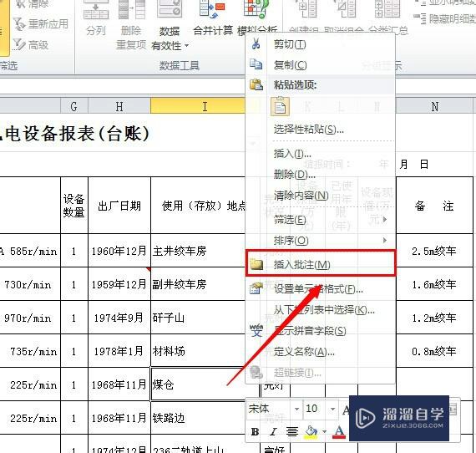Viewport: 476px width, 453px height.
Task: Click the 1.2m绞车 remark cell
Action: tap(434, 318)
